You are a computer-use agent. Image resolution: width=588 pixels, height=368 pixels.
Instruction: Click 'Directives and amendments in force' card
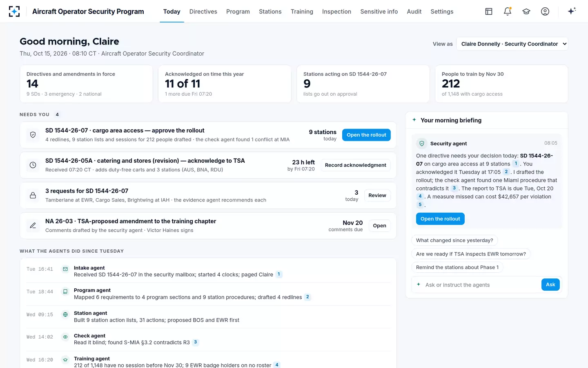(86, 84)
